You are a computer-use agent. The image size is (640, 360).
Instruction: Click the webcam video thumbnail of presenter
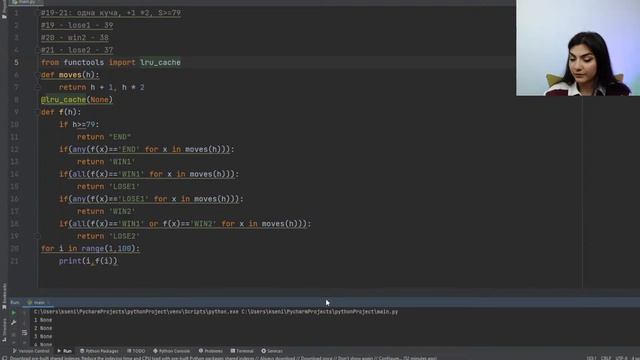pyautogui.click(x=578, y=48)
